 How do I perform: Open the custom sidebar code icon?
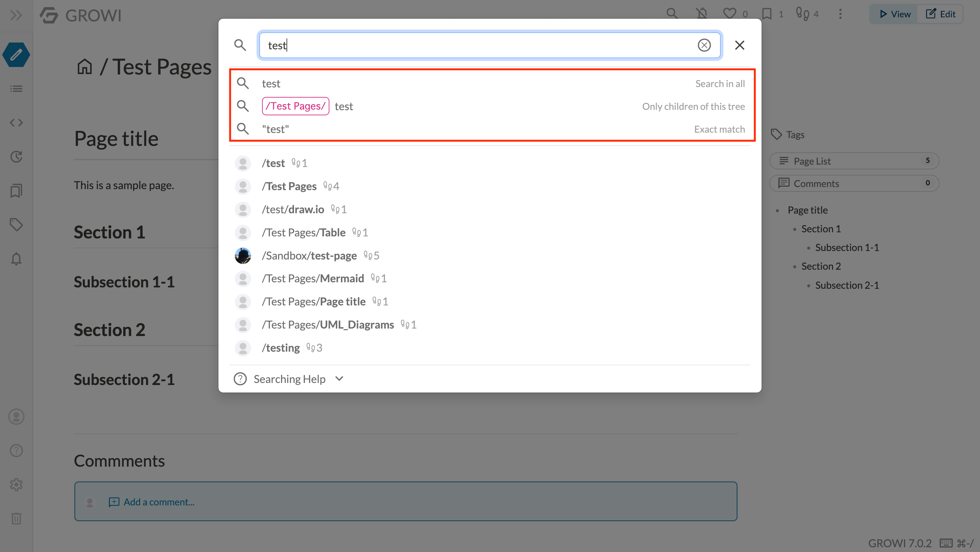click(x=16, y=122)
